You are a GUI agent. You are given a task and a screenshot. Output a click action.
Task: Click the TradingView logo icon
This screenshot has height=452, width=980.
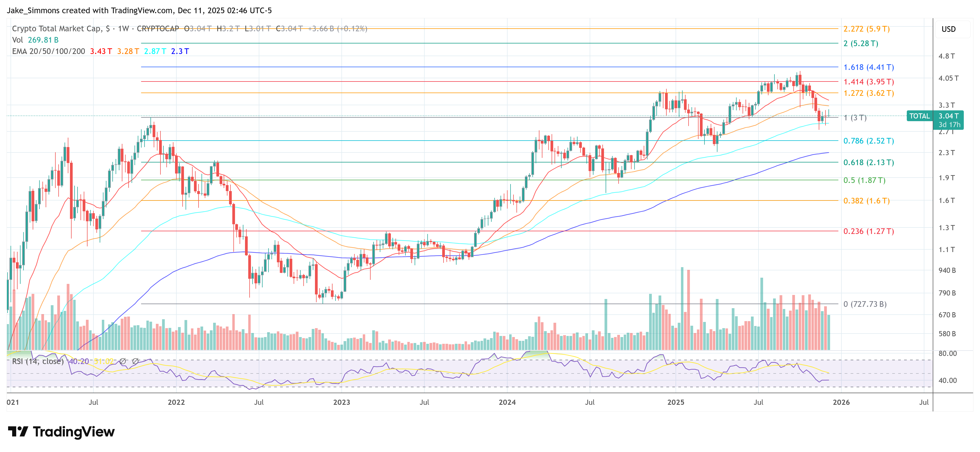pyautogui.click(x=18, y=431)
